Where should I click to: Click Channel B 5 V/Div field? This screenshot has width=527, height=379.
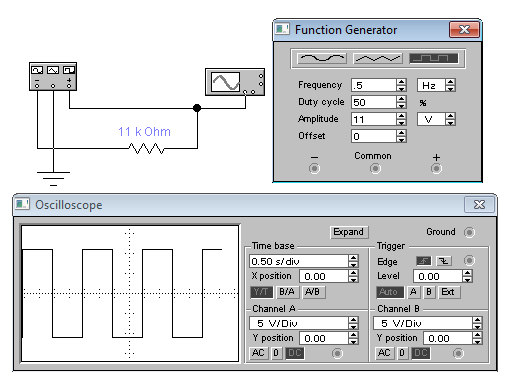click(423, 323)
